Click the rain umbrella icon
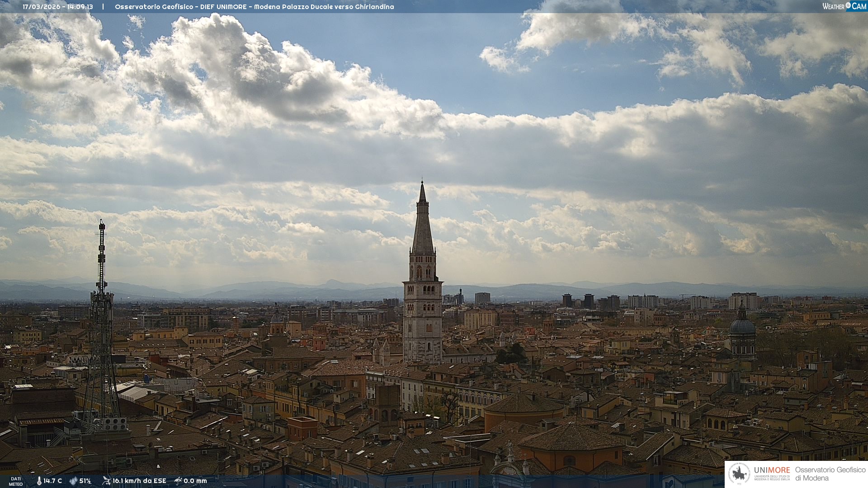868x488 pixels. 178,481
